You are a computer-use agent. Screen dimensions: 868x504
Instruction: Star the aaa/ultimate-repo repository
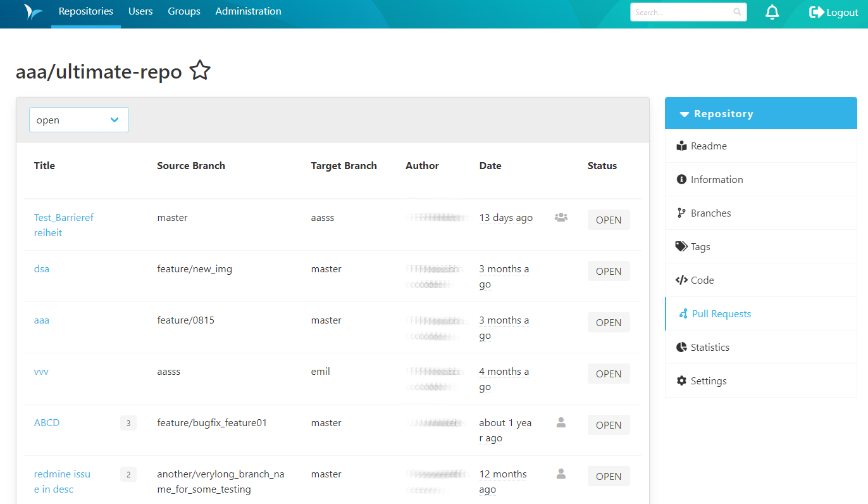[199, 70]
